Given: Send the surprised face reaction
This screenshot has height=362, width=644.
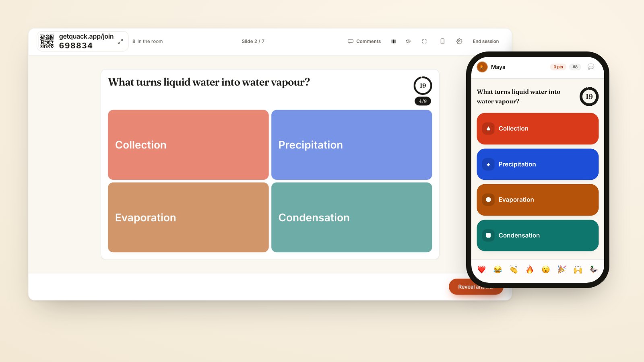Looking at the screenshot, I should point(545,269).
